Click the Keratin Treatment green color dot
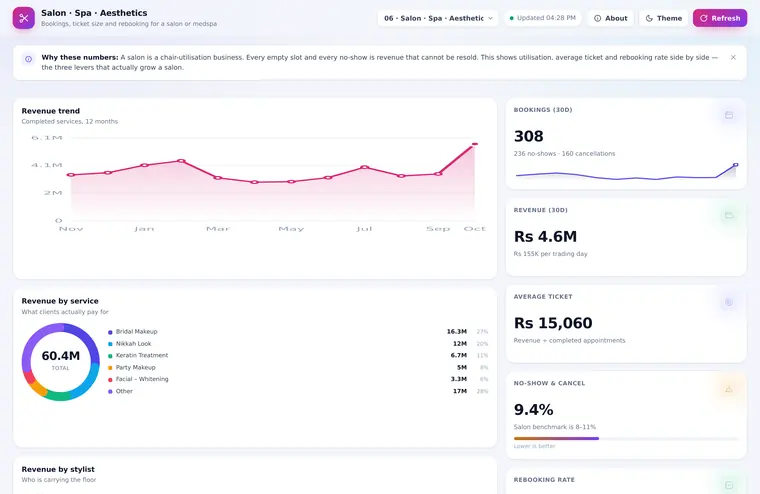 [110, 356]
